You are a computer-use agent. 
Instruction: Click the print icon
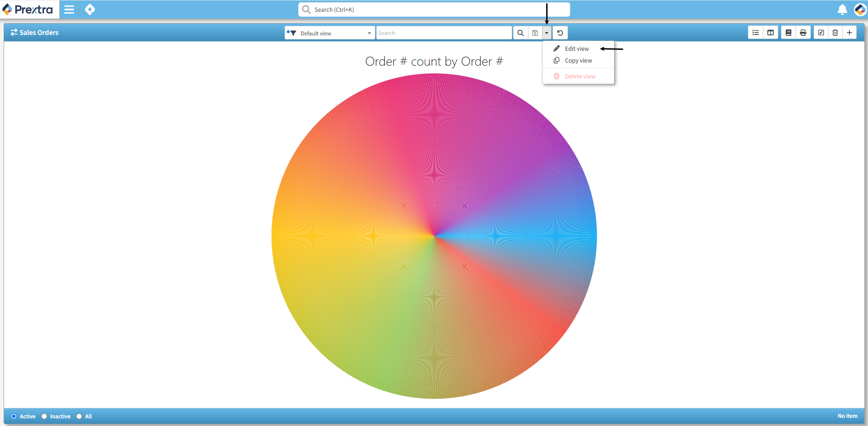(x=803, y=33)
